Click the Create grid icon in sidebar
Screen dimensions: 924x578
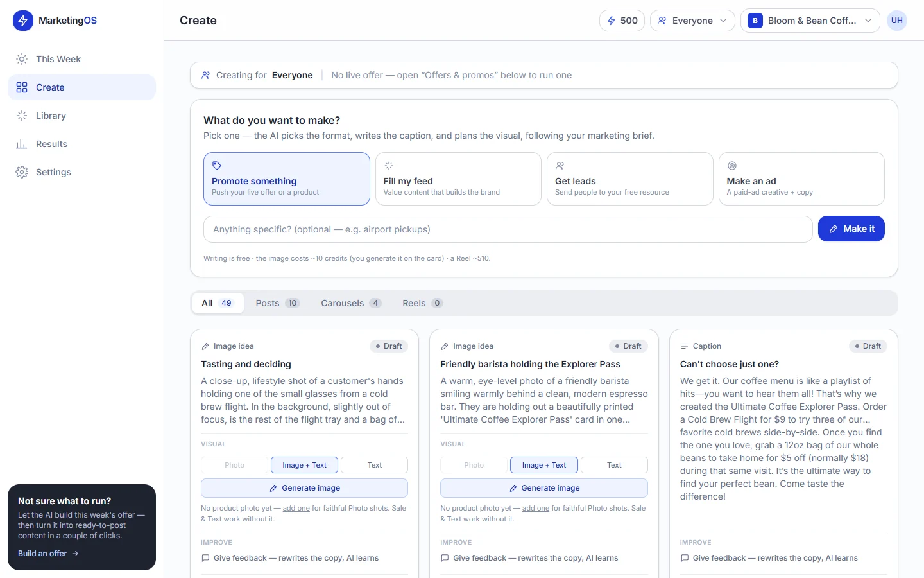coord(22,87)
